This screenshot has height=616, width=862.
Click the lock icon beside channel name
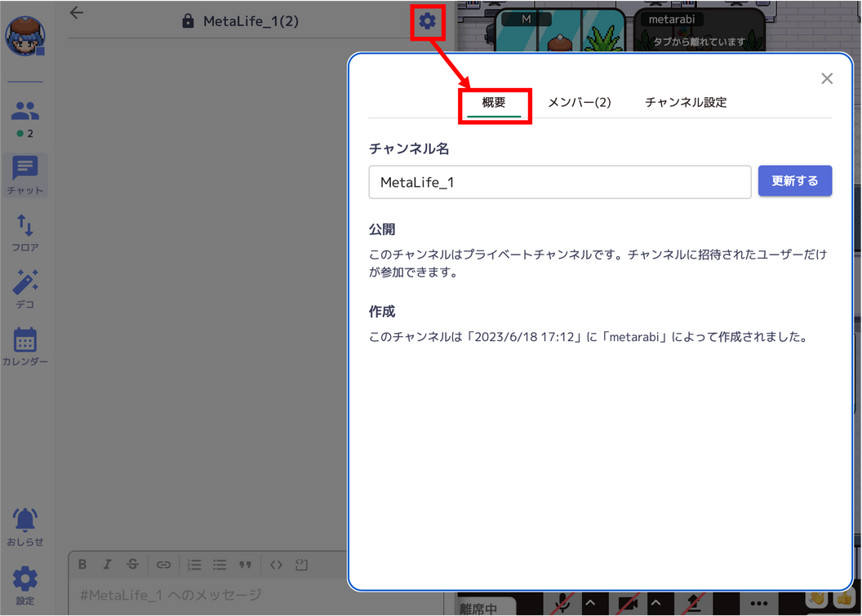188,21
